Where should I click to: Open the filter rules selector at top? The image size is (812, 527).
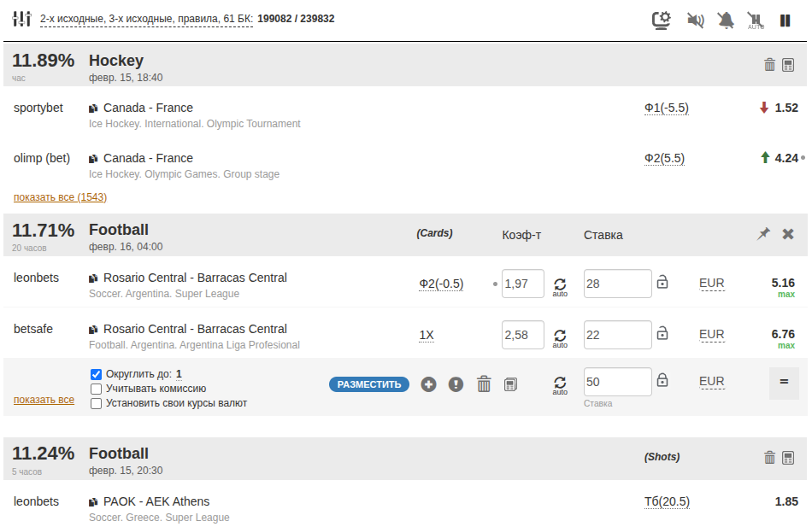(x=145, y=19)
